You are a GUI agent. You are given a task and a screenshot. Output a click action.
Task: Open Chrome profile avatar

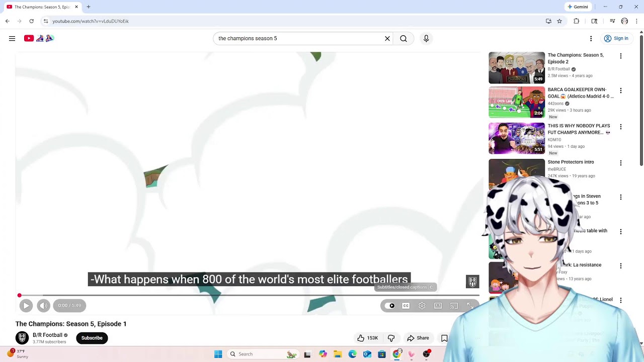[x=624, y=21]
